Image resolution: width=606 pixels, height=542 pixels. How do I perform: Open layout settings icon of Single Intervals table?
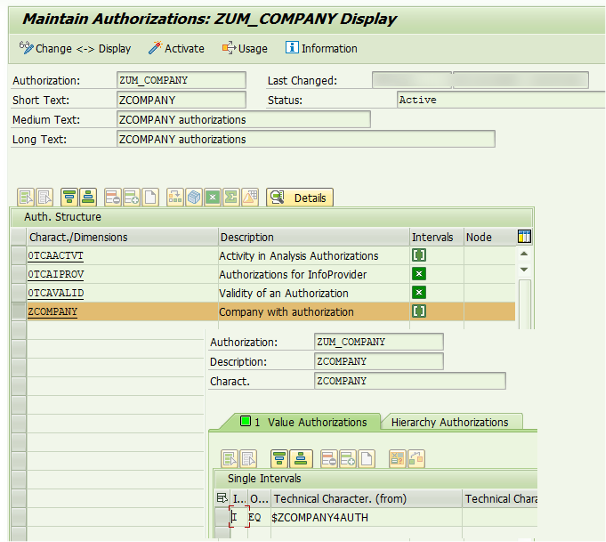click(x=221, y=498)
